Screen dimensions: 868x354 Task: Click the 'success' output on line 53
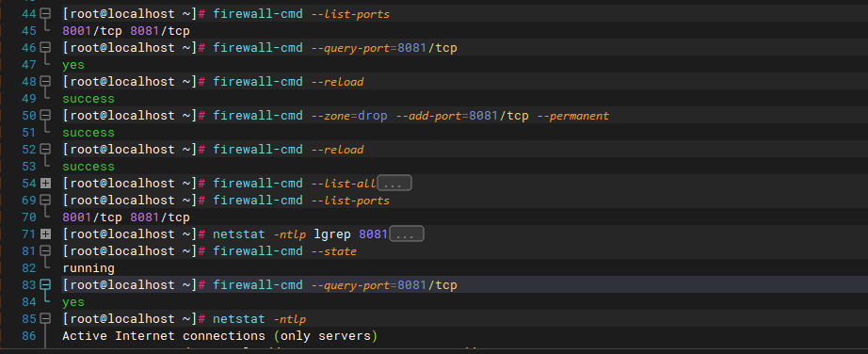88,167
